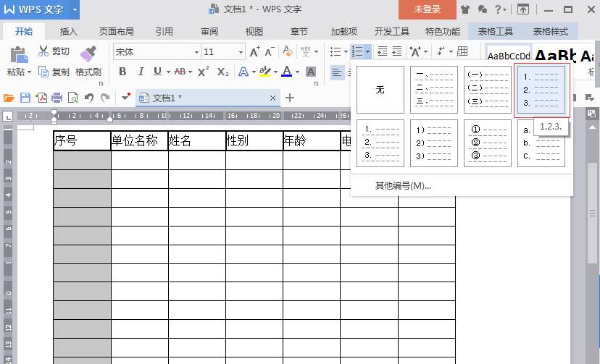Click the Cut (剪切) scissors icon

(43, 51)
